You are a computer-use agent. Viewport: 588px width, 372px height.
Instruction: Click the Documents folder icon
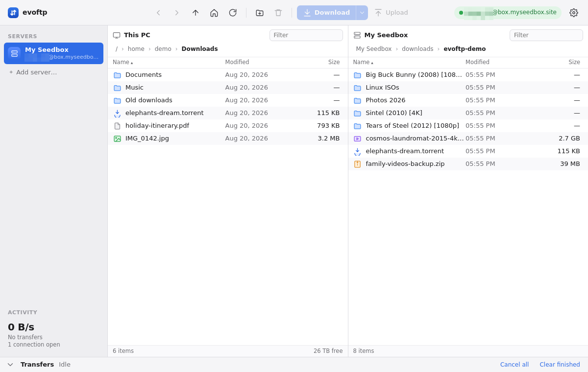[x=117, y=75]
